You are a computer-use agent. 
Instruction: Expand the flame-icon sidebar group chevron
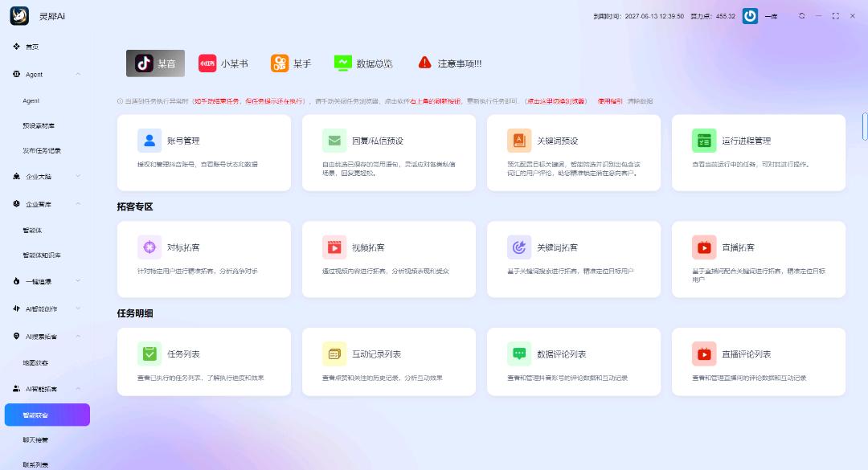[78, 281]
